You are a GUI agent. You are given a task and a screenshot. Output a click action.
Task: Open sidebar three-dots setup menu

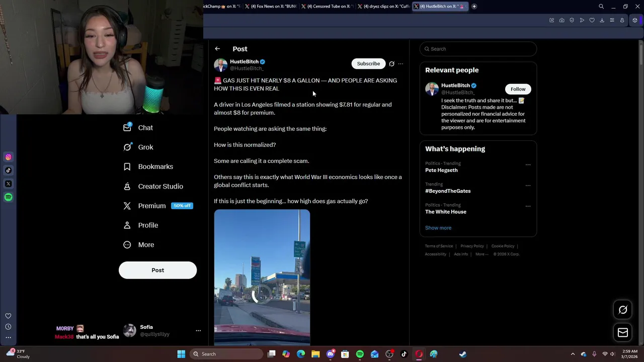pyautogui.click(x=8, y=337)
